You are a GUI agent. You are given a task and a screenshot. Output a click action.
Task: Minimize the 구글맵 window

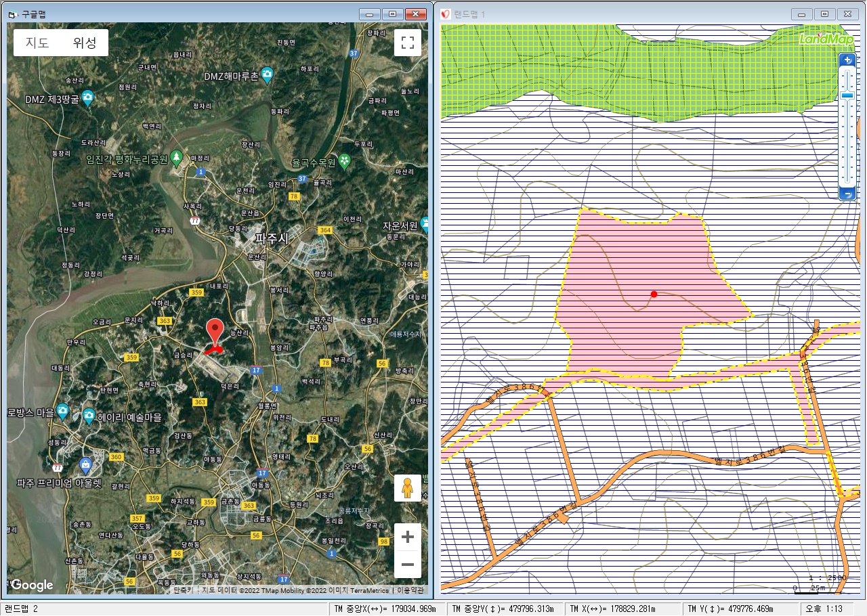(369, 14)
